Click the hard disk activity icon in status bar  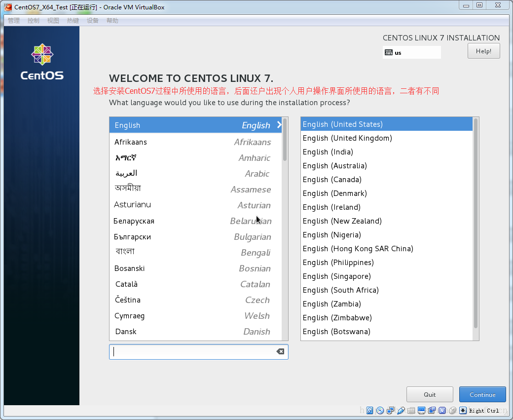point(369,411)
